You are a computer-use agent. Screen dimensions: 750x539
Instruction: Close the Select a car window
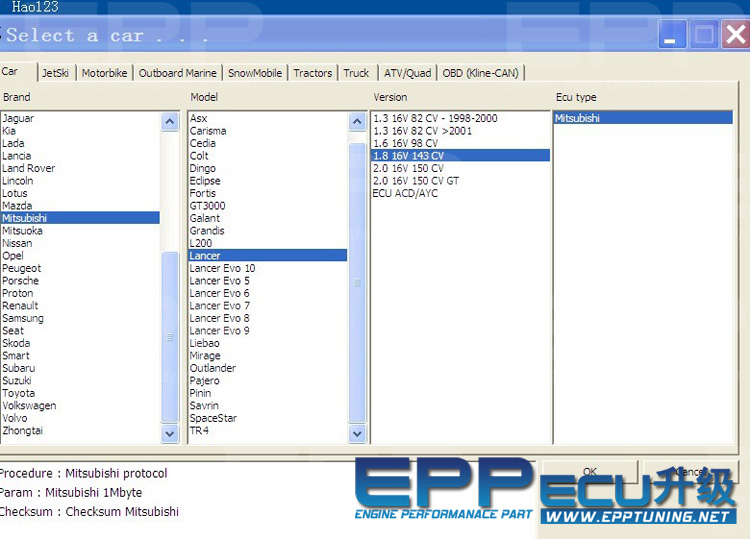click(x=736, y=34)
